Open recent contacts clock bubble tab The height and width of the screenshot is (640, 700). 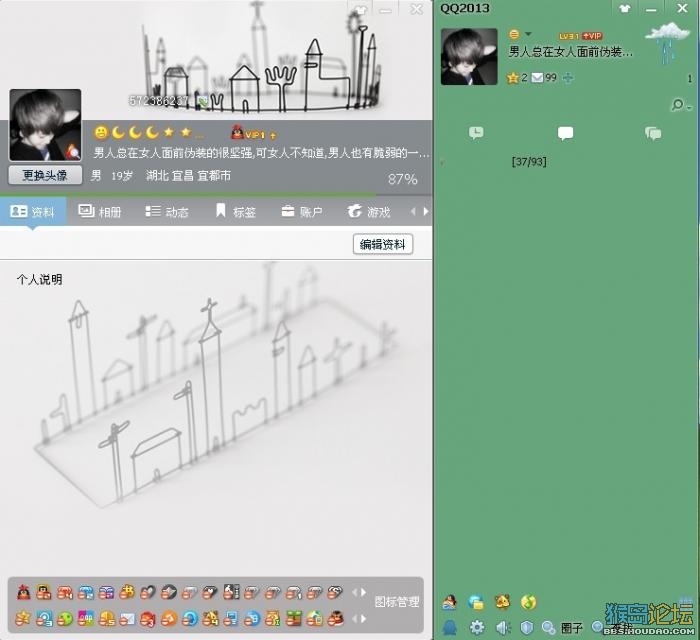(476, 133)
